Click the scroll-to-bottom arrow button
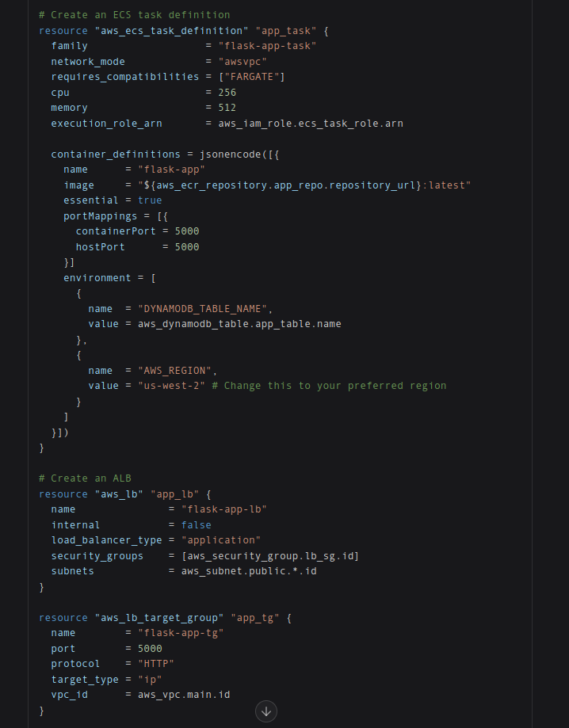 click(x=266, y=711)
